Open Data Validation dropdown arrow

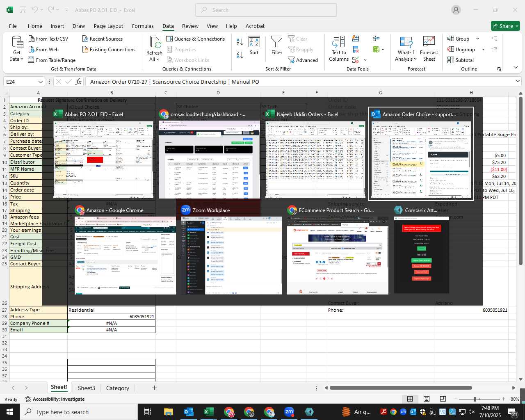(x=365, y=60)
